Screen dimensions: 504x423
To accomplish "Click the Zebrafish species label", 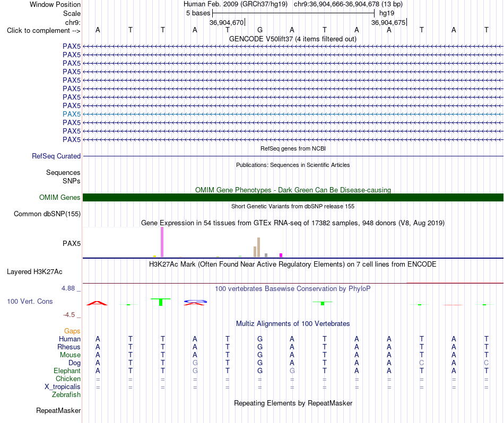I will tap(66, 394).
